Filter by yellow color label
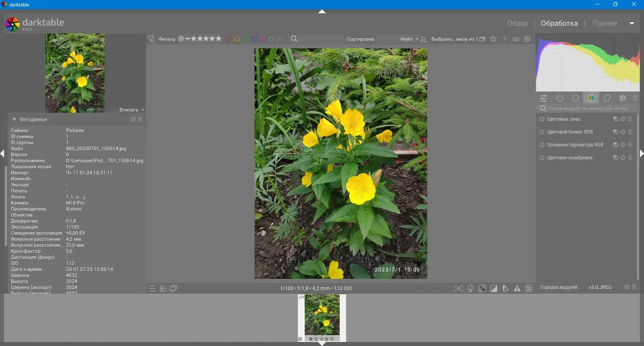 (x=237, y=39)
